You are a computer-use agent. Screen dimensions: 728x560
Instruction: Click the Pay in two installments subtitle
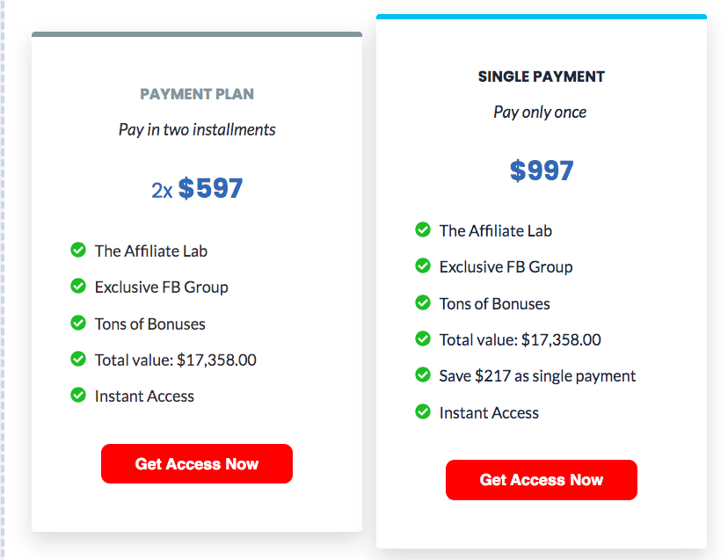click(x=196, y=129)
